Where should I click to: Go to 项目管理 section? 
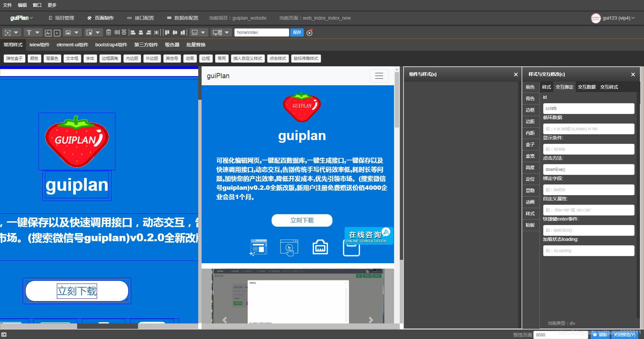click(x=62, y=18)
